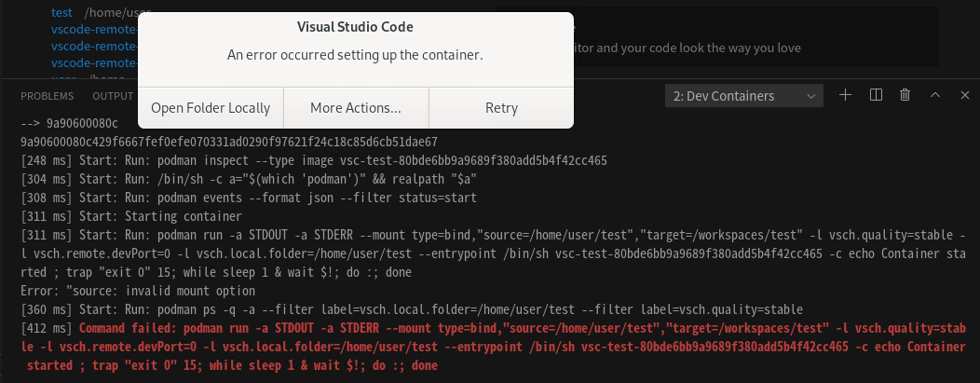
Task: Click the 'Visual Studio Code' dialog title
Action: pos(355,26)
